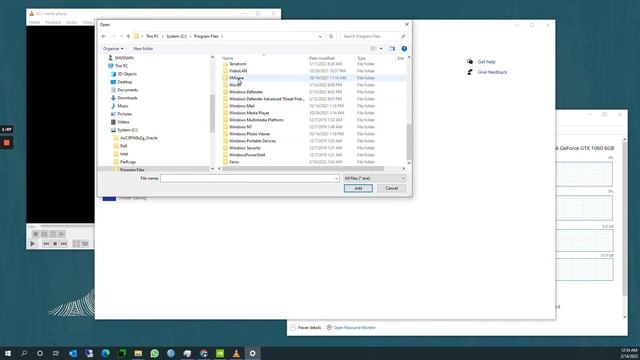Select the Windows Photo Viewer folder
Screen dimensions: 640x360
point(249,133)
